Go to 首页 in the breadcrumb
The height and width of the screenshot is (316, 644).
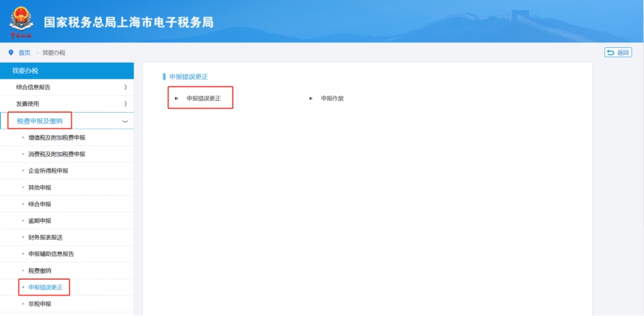(24, 52)
